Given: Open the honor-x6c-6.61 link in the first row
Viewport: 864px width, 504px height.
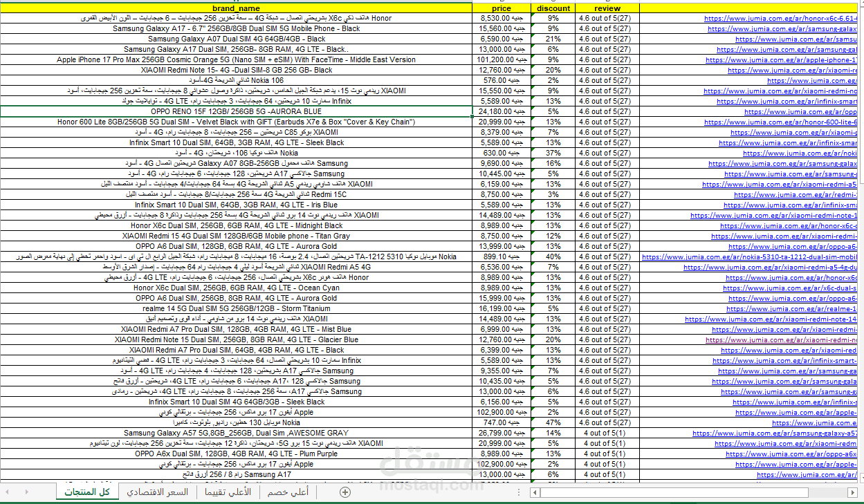Looking at the screenshot, I should [781, 19].
